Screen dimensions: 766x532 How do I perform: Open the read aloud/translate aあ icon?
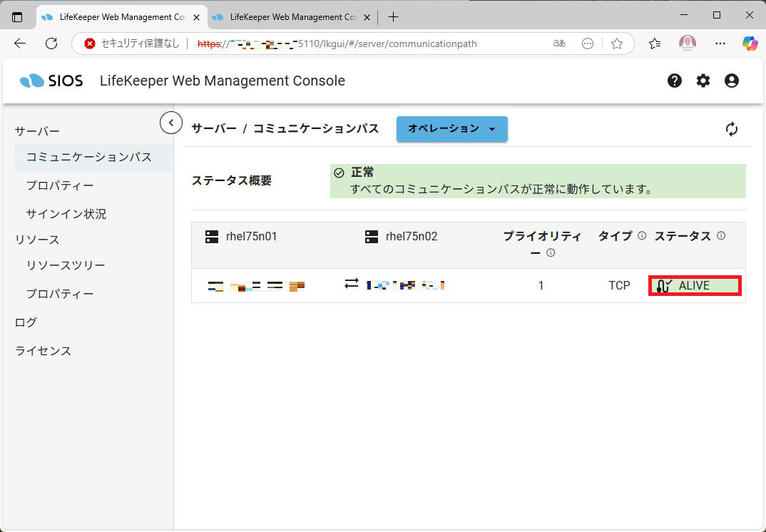[559, 44]
